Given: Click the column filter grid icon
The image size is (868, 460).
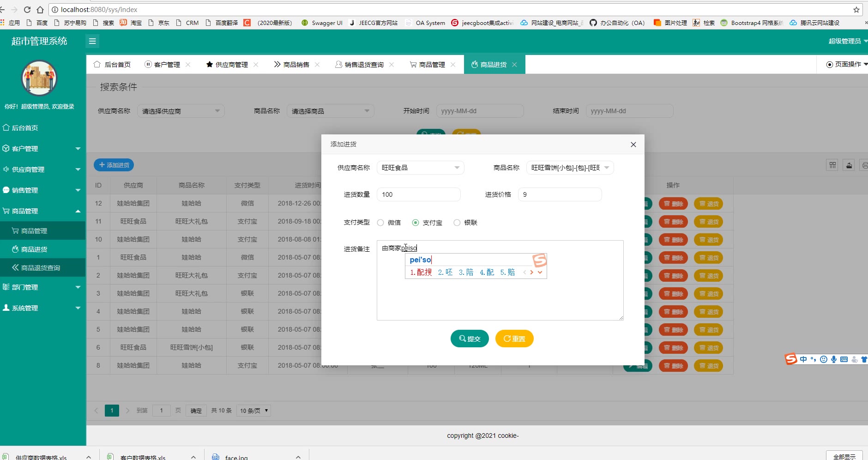Looking at the screenshot, I should click(x=832, y=165).
